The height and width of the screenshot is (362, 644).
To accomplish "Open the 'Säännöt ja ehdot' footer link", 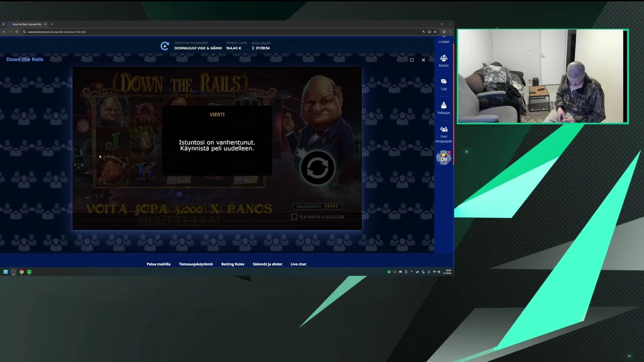I will [267, 264].
